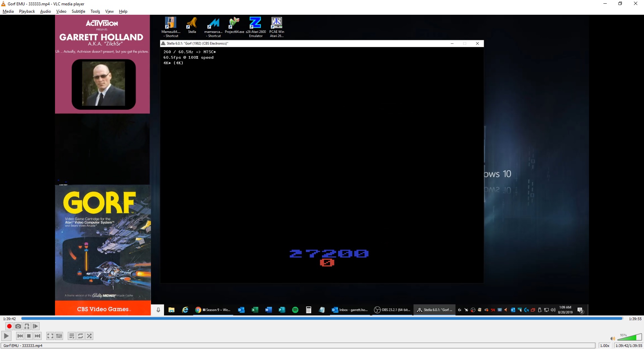Toggle playlist loop mode
Screen dimensions: 644x349
pos(80,336)
